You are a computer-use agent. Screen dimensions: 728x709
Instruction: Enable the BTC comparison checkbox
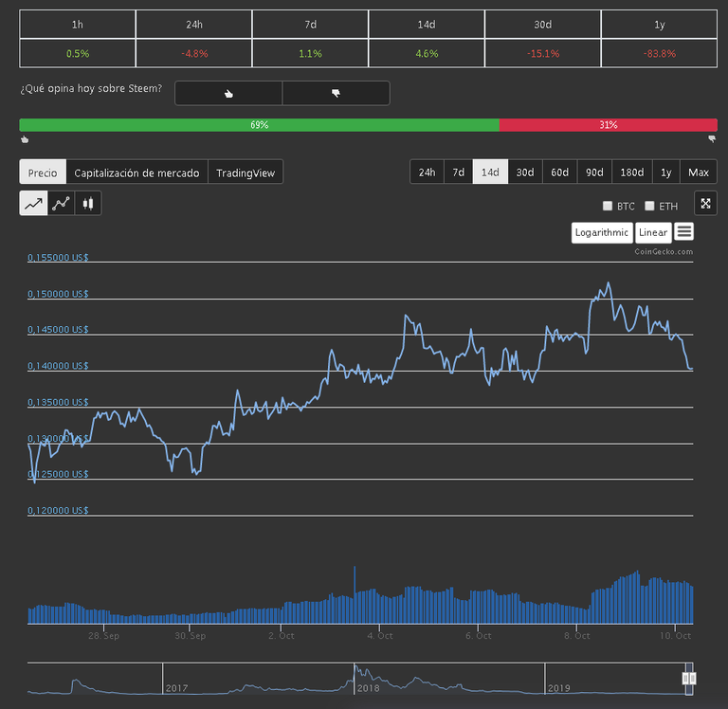click(608, 206)
